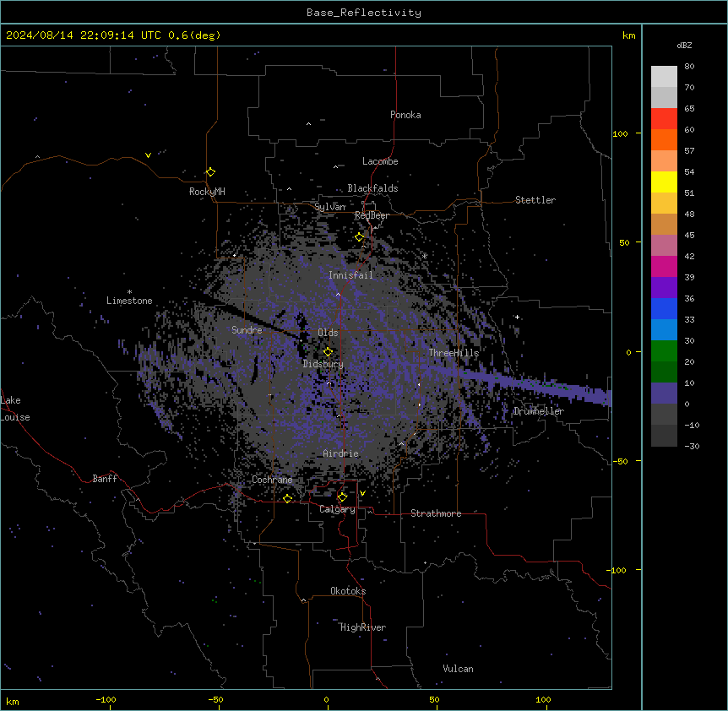Click the Calgary city label
Image resolution: width=728 pixels, height=711 pixels.
point(337,509)
